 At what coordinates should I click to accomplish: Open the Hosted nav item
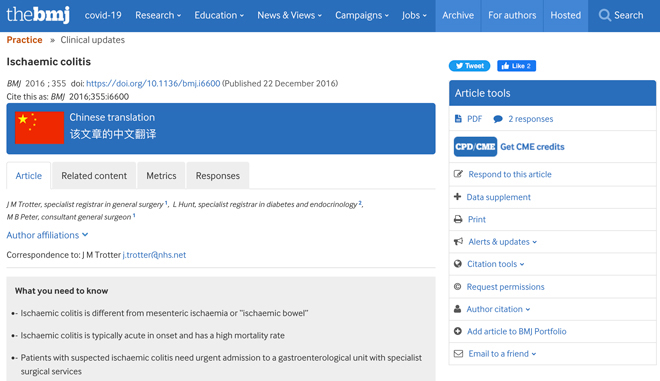coord(566,16)
